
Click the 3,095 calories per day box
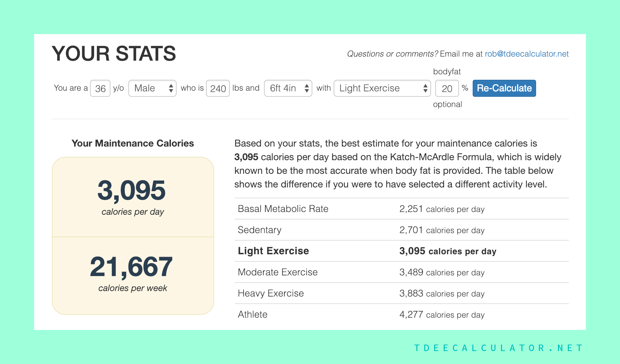coord(132,196)
